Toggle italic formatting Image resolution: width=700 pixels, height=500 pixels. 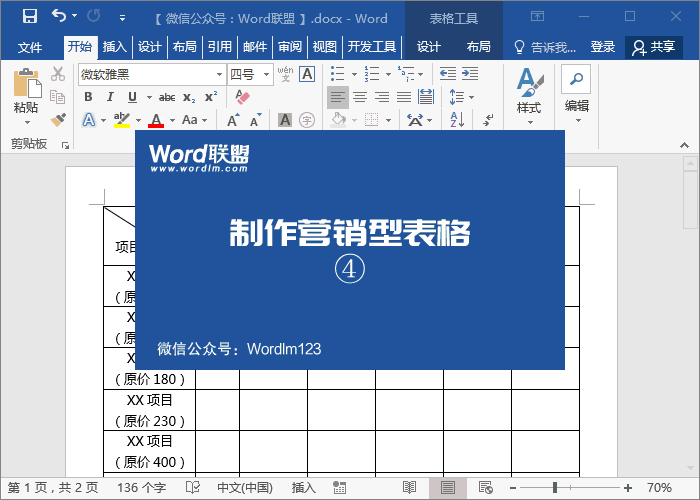click(110, 97)
